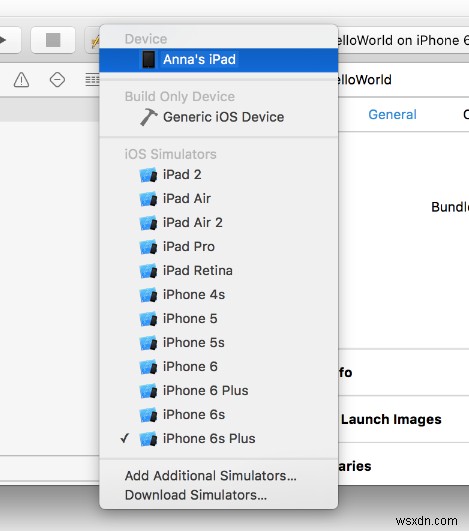This screenshot has width=469, height=531.
Task: Stop the running build with Stop button
Action: click(x=53, y=40)
